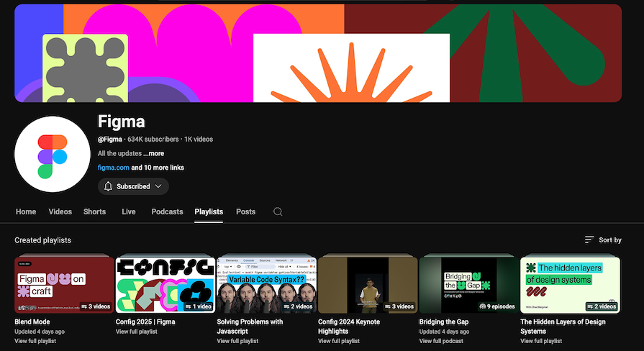
Task: Click the 3 videos badge on Blend Mode
Action: point(96,306)
